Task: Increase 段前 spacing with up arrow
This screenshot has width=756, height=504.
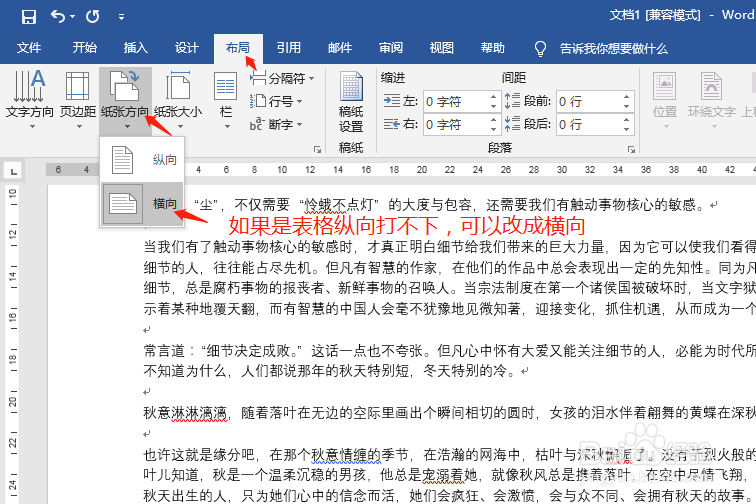Action: pos(626,96)
